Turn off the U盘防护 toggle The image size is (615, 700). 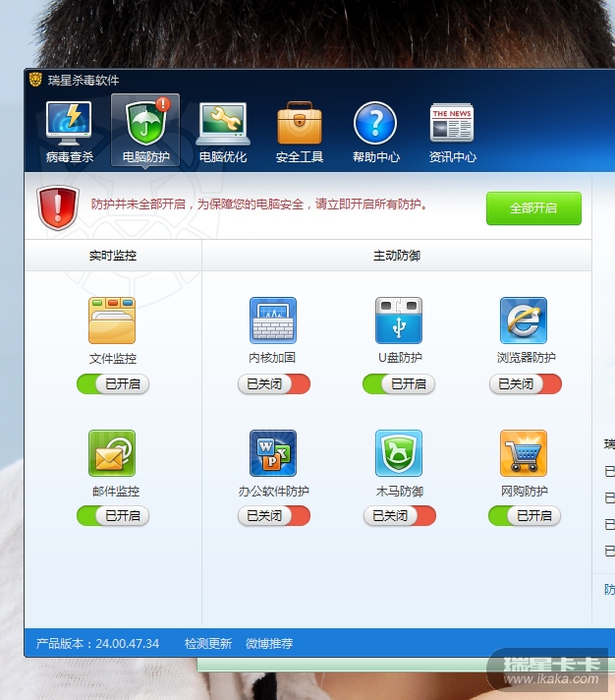[x=399, y=384]
